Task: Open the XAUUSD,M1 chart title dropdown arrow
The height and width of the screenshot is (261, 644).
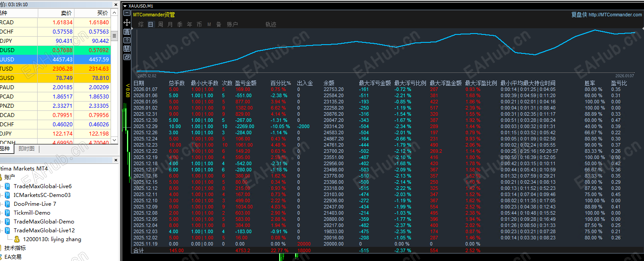Action: 125,6
